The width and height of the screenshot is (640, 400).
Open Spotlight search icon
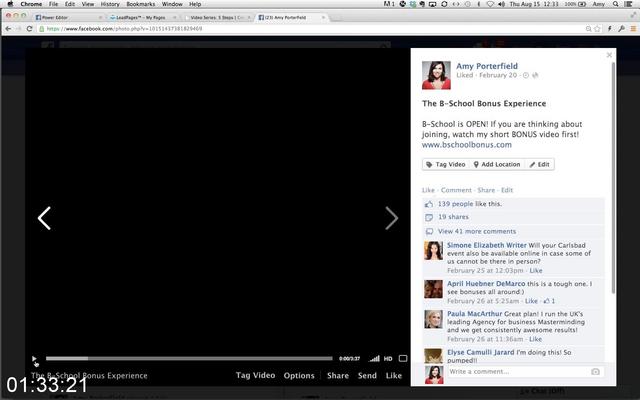click(x=616, y=4)
